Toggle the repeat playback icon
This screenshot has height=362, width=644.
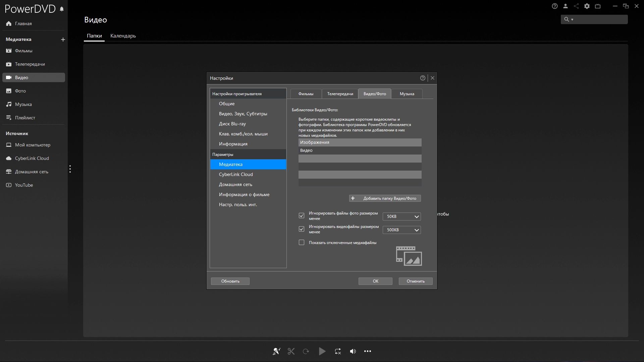338,351
